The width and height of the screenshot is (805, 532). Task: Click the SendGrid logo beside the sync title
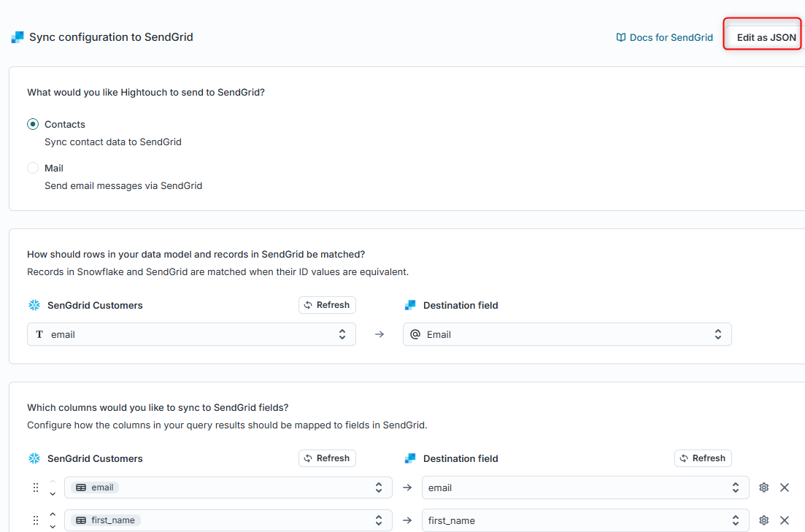(18, 37)
